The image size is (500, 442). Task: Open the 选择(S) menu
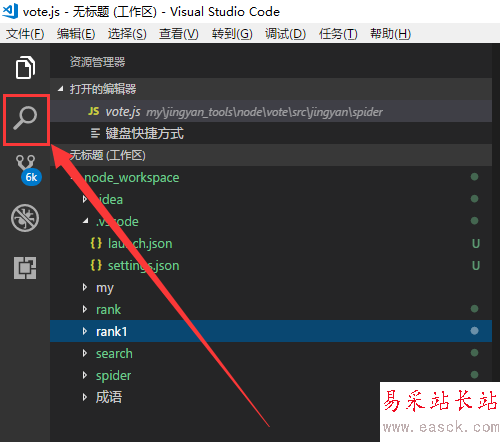[x=127, y=34]
